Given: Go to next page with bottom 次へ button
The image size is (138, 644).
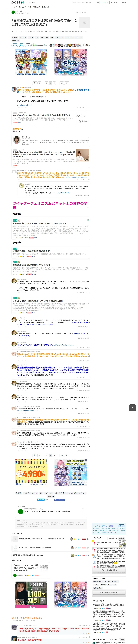Looking at the screenshot, I should (x=67, y=455).
